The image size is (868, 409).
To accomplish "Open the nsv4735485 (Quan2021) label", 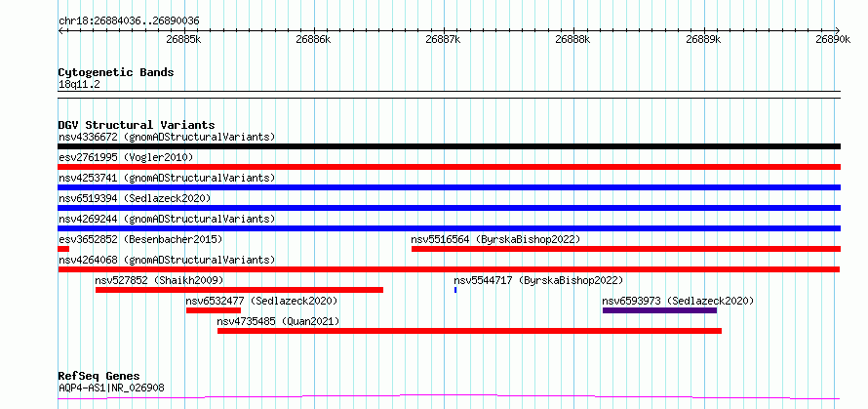I will 278,321.
